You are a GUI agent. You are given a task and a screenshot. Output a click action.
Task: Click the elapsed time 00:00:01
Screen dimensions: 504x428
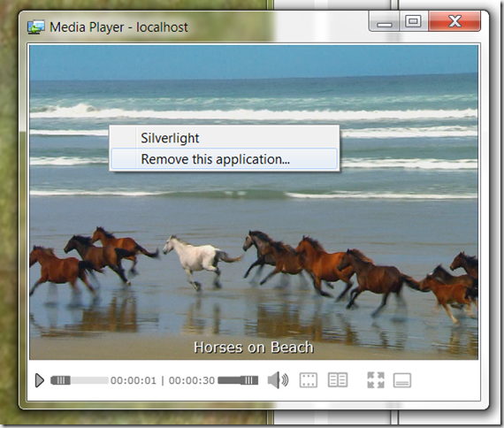click(134, 380)
